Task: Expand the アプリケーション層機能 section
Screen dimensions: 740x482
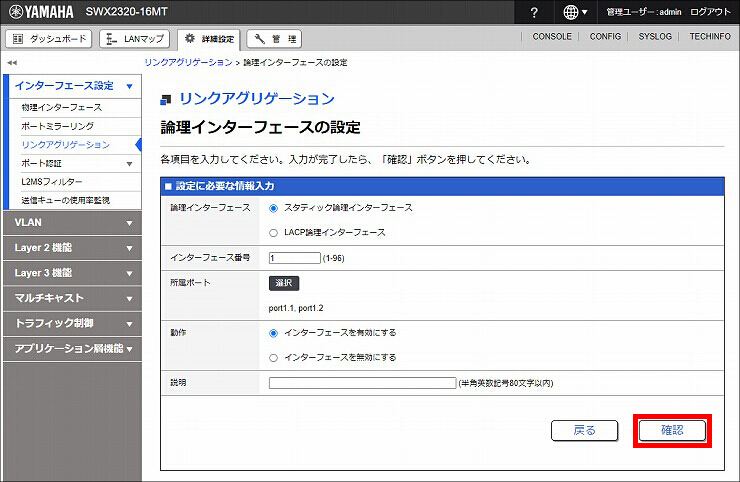Action: click(x=72, y=349)
